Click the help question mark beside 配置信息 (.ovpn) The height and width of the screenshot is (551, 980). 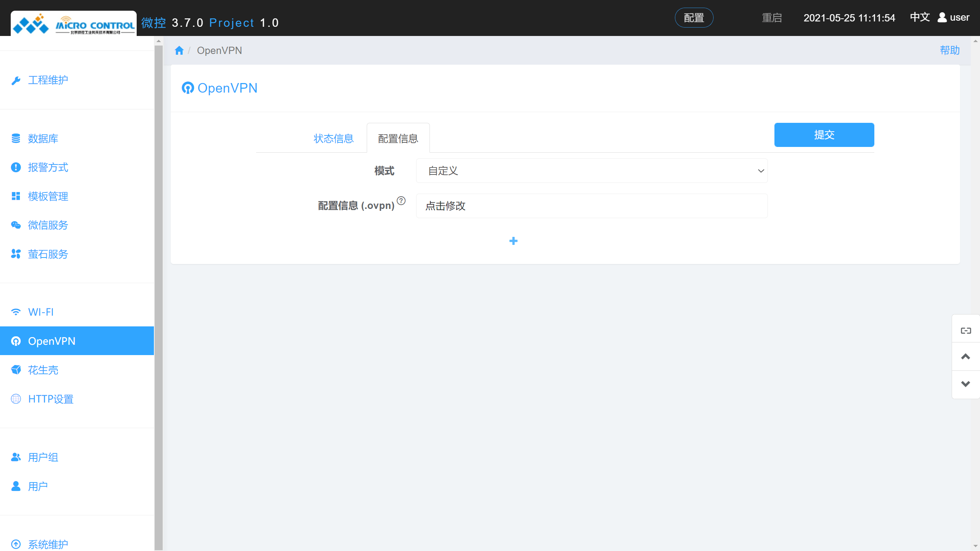point(401,200)
